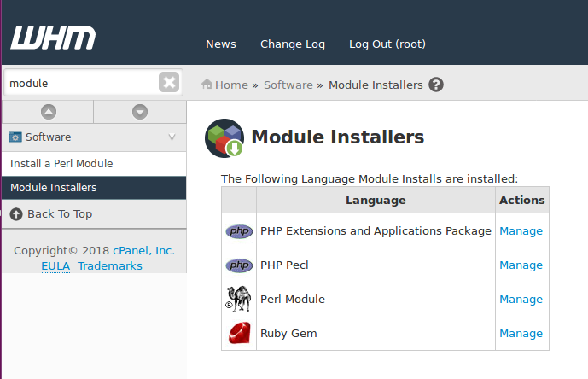The image size is (588, 379).
Task: Click the PHP Pecl php icon
Action: [239, 265]
